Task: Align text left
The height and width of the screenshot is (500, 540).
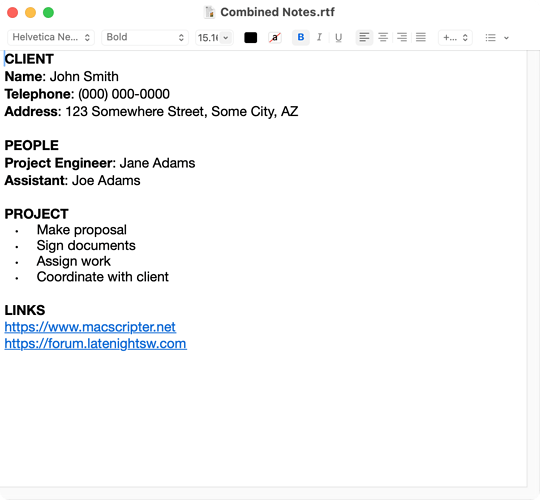Action: [x=364, y=37]
